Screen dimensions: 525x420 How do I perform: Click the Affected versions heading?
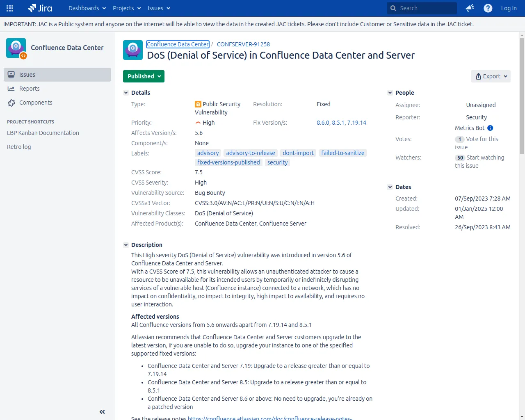155,317
